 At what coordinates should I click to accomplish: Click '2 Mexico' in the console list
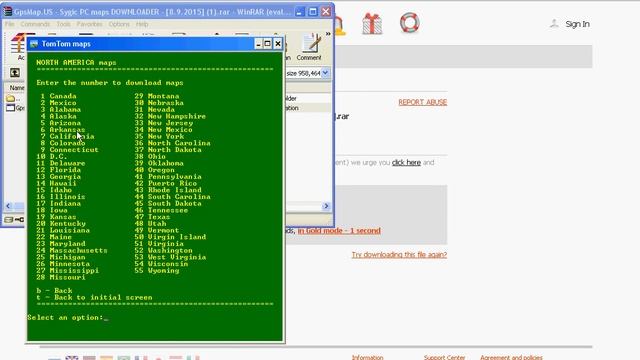click(58, 103)
